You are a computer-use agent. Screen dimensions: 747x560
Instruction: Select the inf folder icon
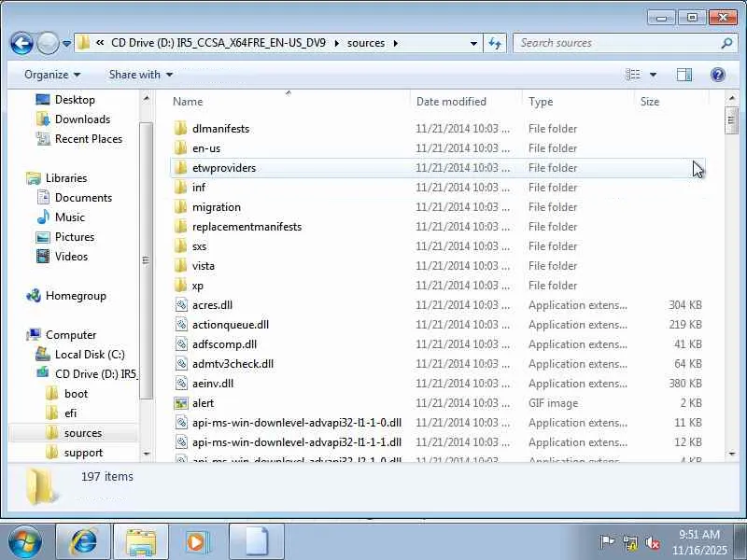180,188
